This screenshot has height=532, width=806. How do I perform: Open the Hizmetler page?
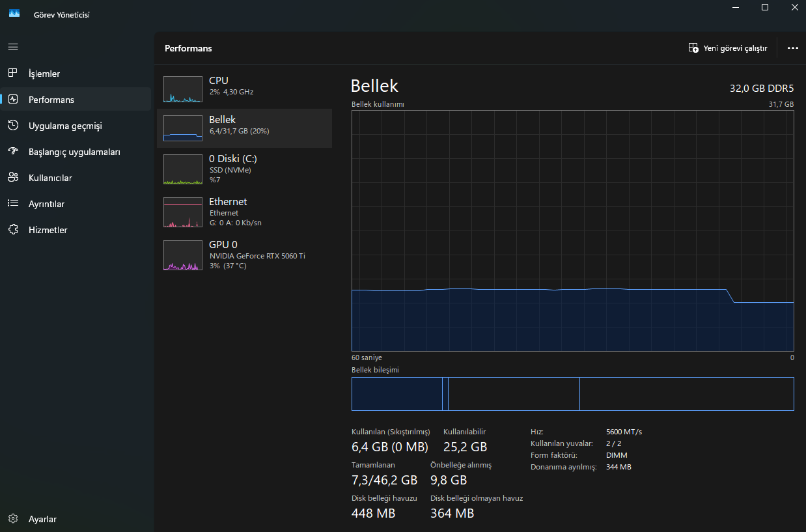pyautogui.click(x=76, y=230)
